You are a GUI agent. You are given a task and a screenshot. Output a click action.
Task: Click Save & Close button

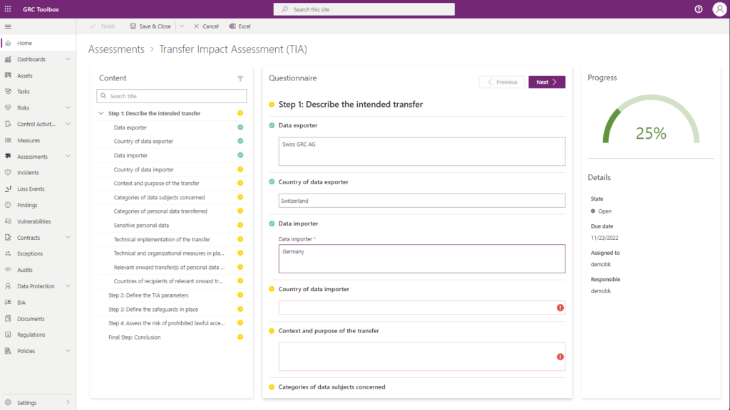(150, 27)
